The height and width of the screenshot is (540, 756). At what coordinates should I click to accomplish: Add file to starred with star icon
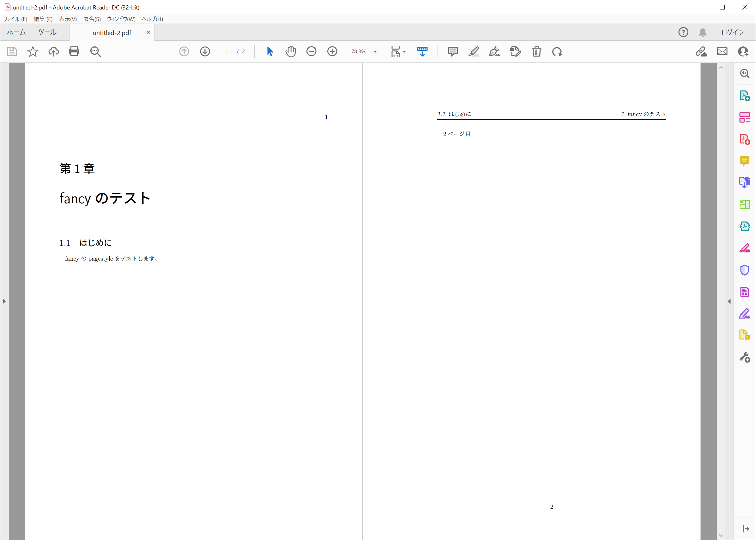[33, 51]
